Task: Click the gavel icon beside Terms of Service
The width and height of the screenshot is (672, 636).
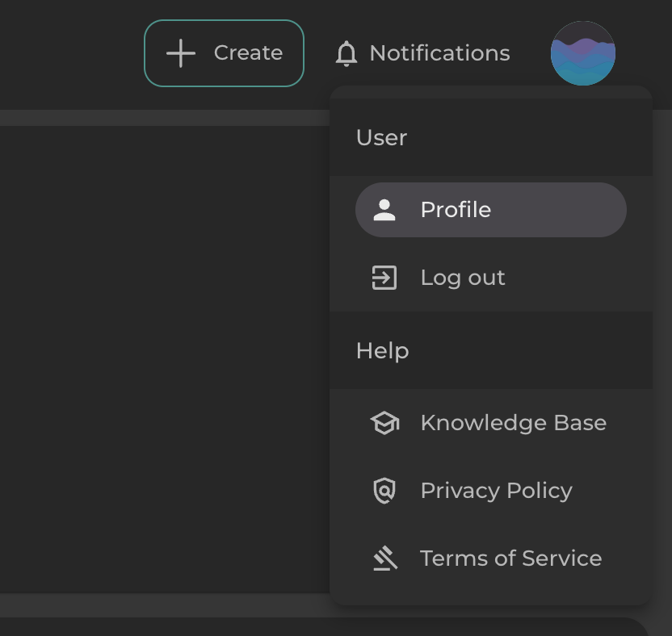Action: pos(384,559)
